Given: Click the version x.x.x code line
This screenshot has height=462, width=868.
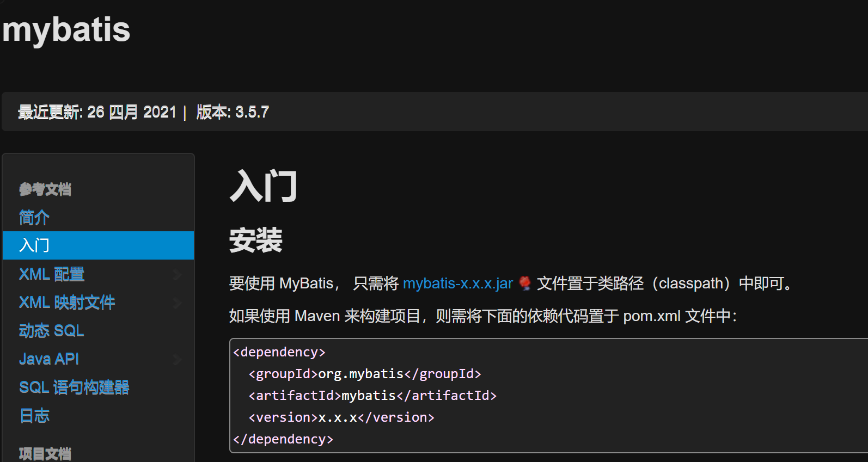Looking at the screenshot, I should pos(341,417).
